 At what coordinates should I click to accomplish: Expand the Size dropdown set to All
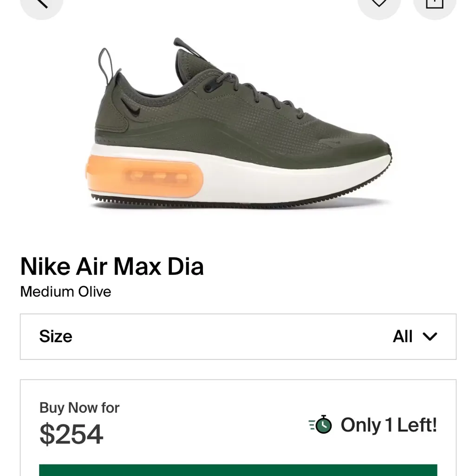click(238, 336)
